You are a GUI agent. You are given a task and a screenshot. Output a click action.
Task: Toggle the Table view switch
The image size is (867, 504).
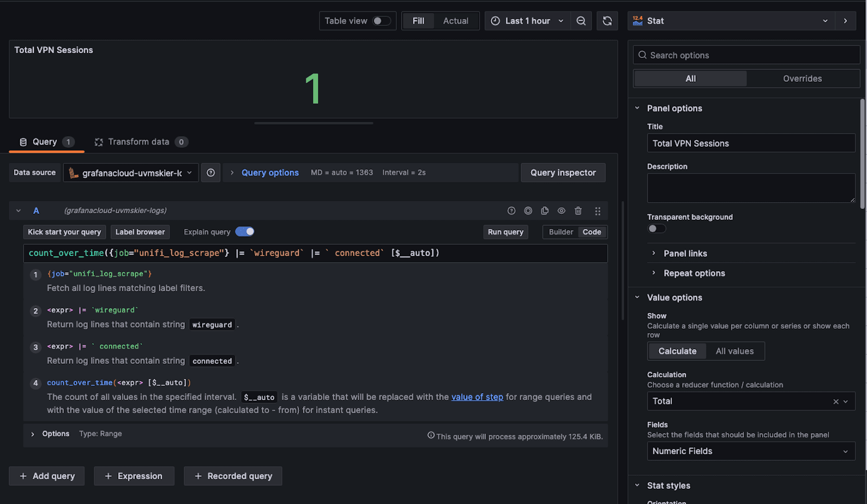coord(381,21)
